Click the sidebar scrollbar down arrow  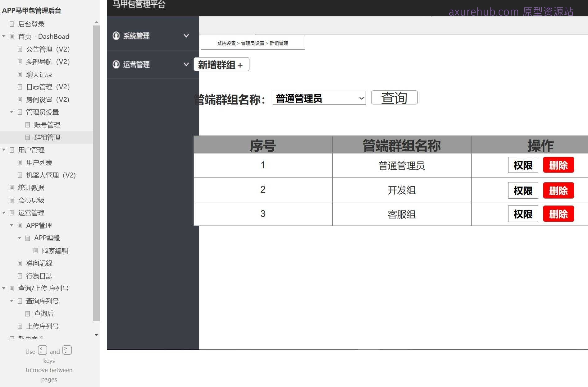[96, 335]
